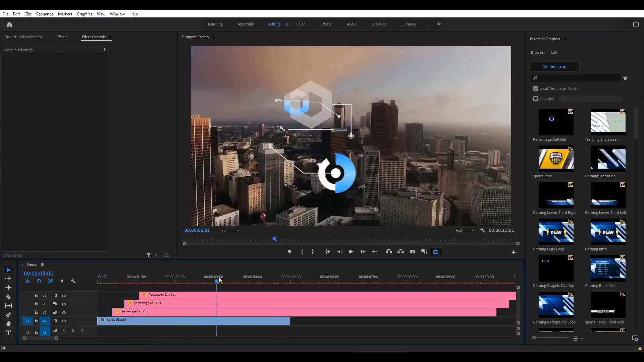Screen dimensions: 644x362
Task: Open the Program monitor button editor plus
Action: (x=514, y=252)
